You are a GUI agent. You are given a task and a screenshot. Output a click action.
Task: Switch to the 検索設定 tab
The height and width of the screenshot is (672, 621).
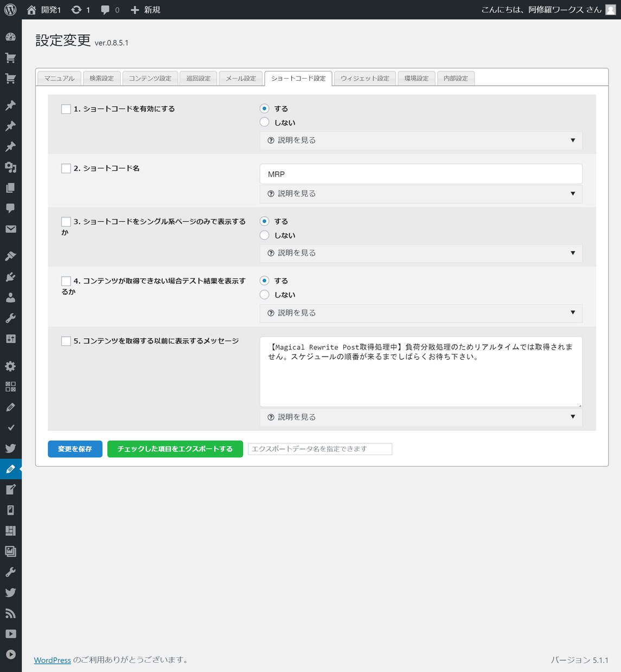point(101,78)
